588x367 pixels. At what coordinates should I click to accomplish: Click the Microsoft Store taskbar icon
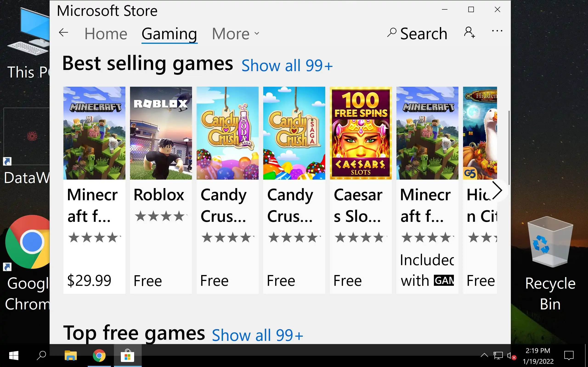click(x=127, y=356)
